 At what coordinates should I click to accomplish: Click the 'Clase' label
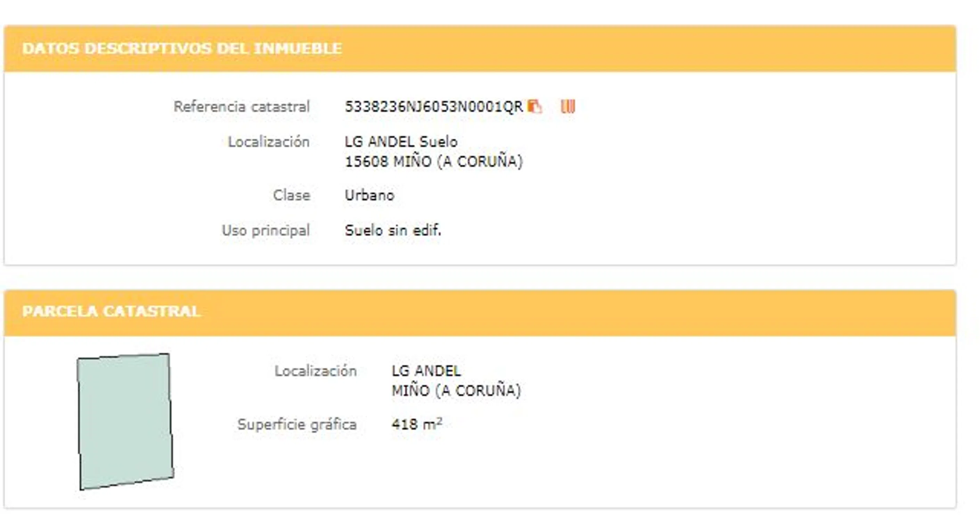tap(292, 196)
